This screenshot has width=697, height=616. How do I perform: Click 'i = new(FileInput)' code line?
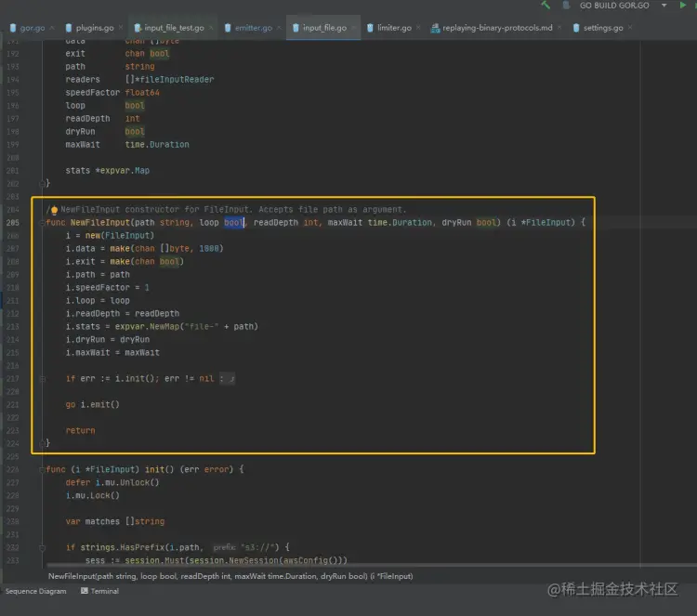[110, 236]
